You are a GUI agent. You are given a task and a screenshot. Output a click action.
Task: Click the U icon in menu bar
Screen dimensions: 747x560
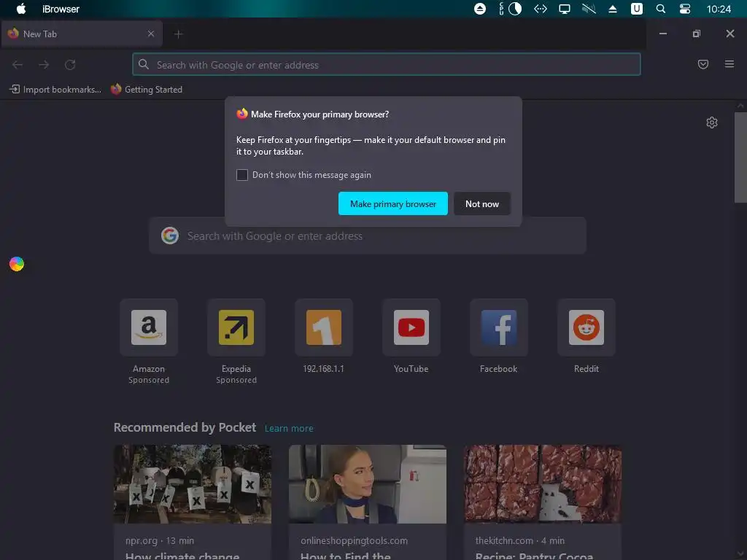pyautogui.click(x=636, y=9)
